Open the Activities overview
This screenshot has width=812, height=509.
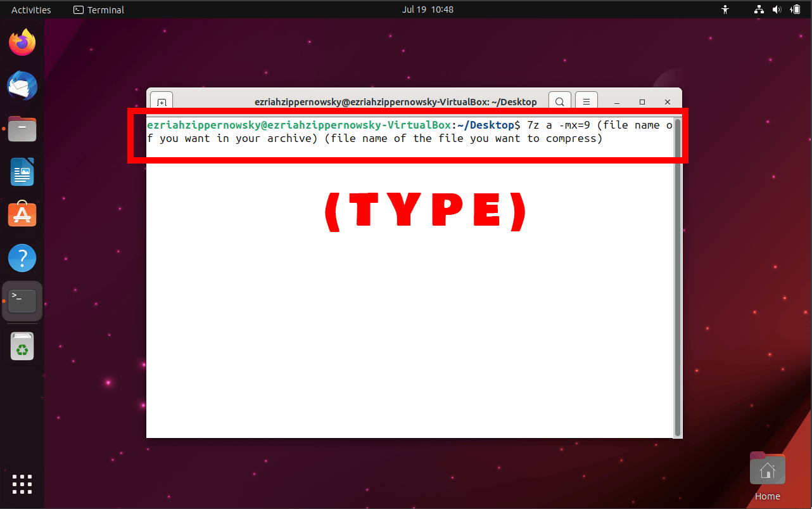coord(30,10)
